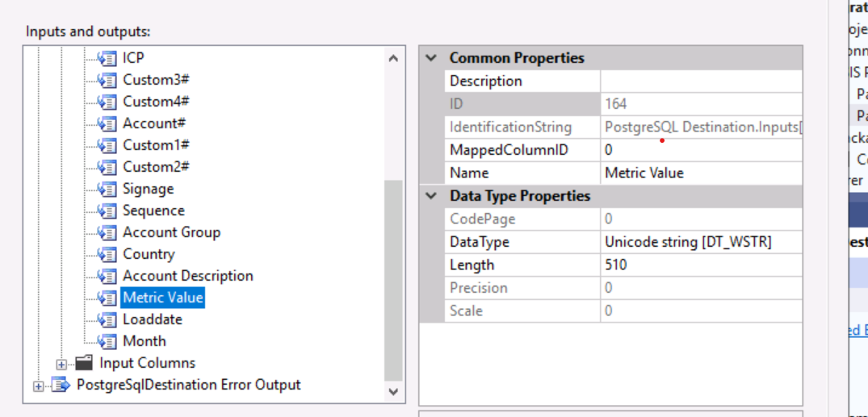This screenshot has height=417, width=868.
Task: Select the Sequence column in tree
Action: click(x=153, y=211)
